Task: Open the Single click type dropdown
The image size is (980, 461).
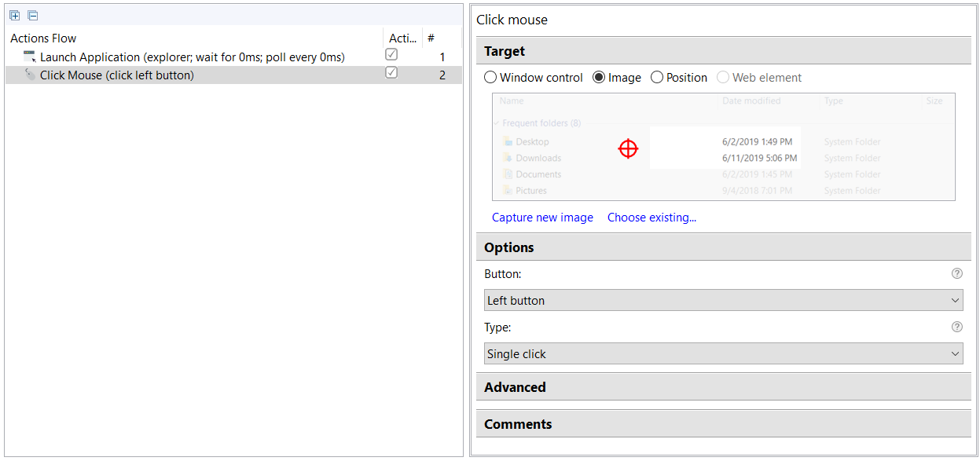Action: coord(723,353)
